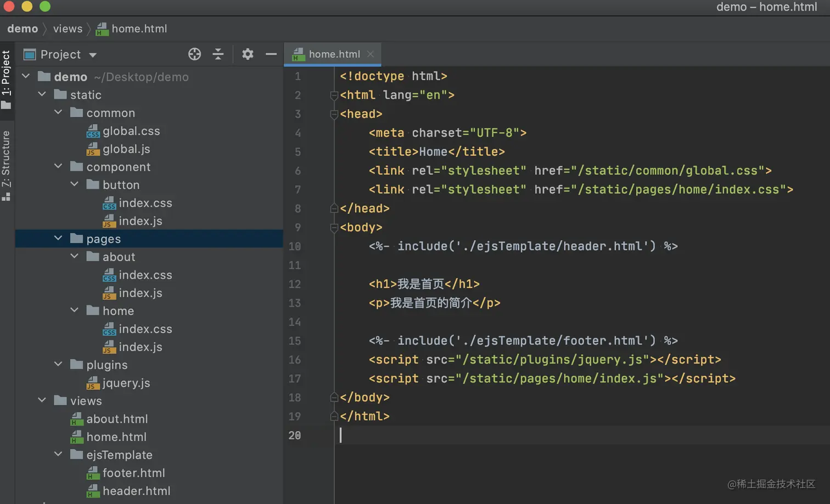The height and width of the screenshot is (504, 830).
Task: Click the views folder icon in tree
Action: tap(60, 400)
